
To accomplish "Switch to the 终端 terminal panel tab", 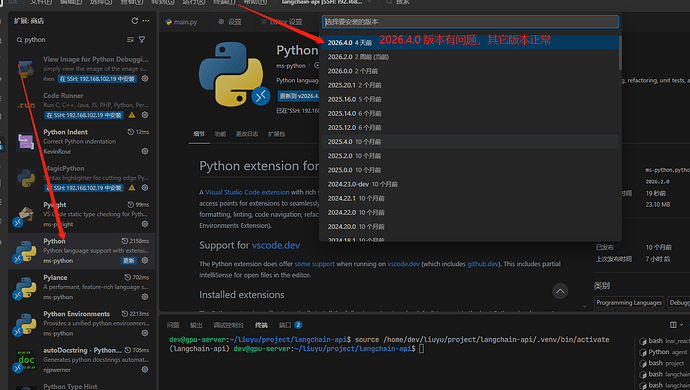I will [261, 325].
